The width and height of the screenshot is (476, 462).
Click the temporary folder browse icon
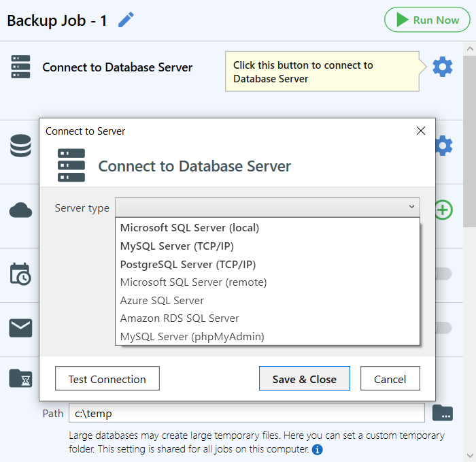443,412
